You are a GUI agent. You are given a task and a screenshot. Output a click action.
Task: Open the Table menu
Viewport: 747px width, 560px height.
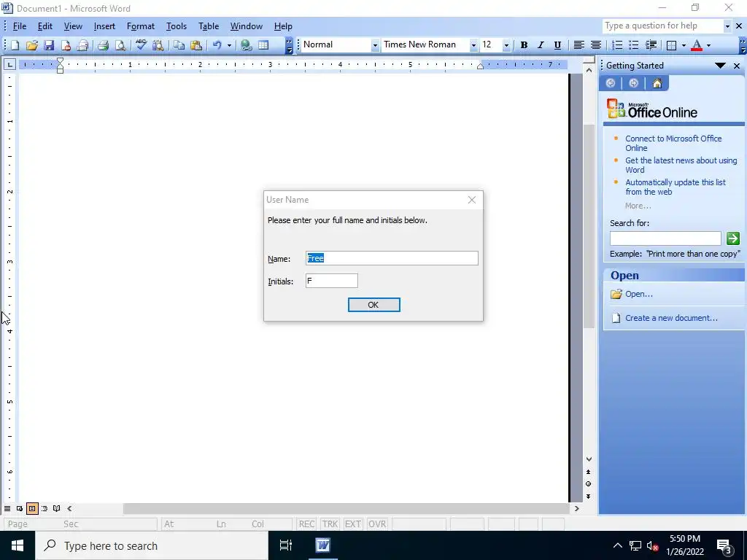tap(209, 26)
